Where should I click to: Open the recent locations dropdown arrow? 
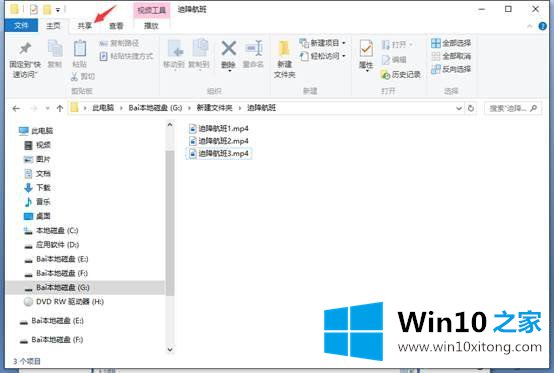pyautogui.click(x=47, y=108)
